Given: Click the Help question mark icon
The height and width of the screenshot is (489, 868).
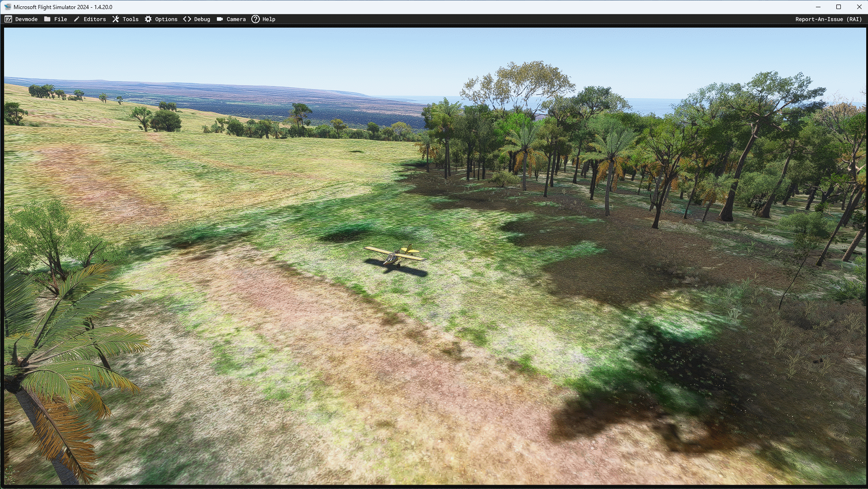Looking at the screenshot, I should tap(256, 19).
